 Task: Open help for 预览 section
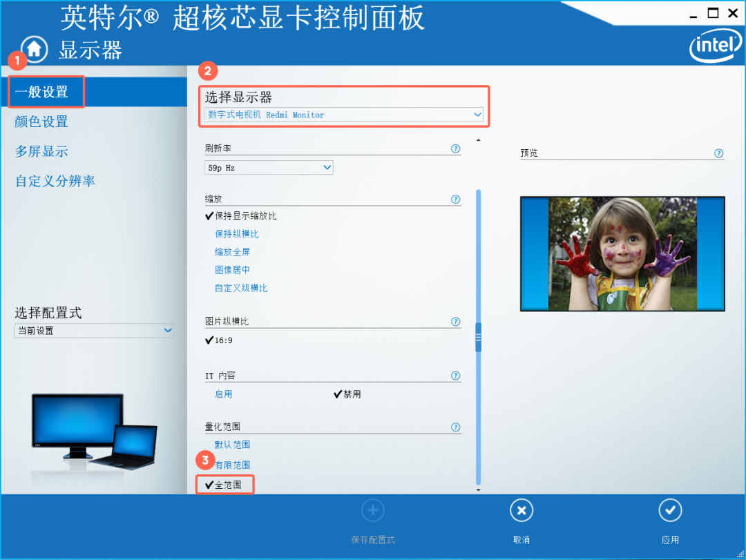click(x=719, y=153)
